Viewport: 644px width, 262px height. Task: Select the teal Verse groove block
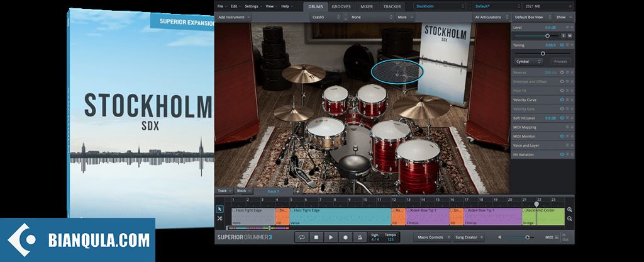340,217
